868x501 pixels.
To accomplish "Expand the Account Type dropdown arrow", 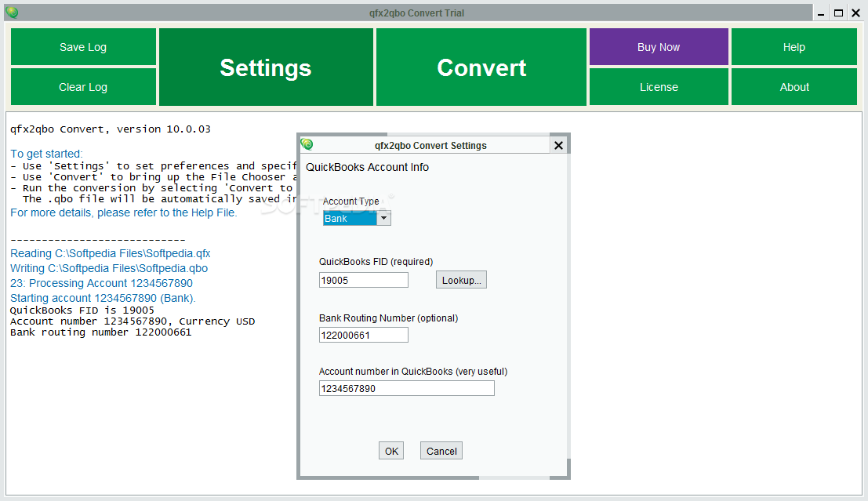I will coord(383,218).
